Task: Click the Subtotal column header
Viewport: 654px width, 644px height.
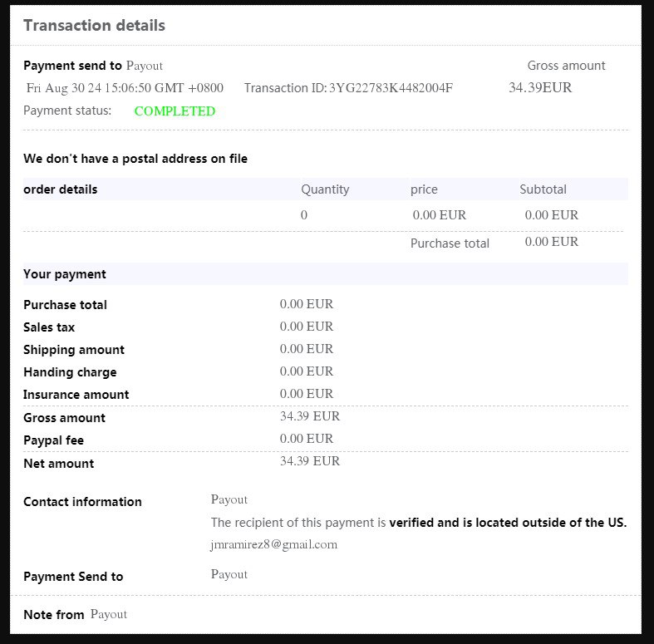Action: pyautogui.click(x=543, y=189)
